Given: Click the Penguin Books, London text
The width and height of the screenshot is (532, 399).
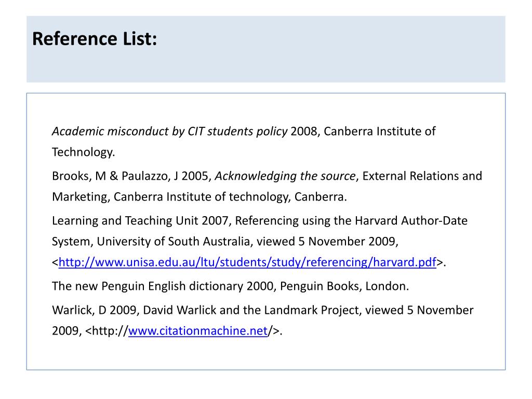Looking at the screenshot, I should 344,286.
